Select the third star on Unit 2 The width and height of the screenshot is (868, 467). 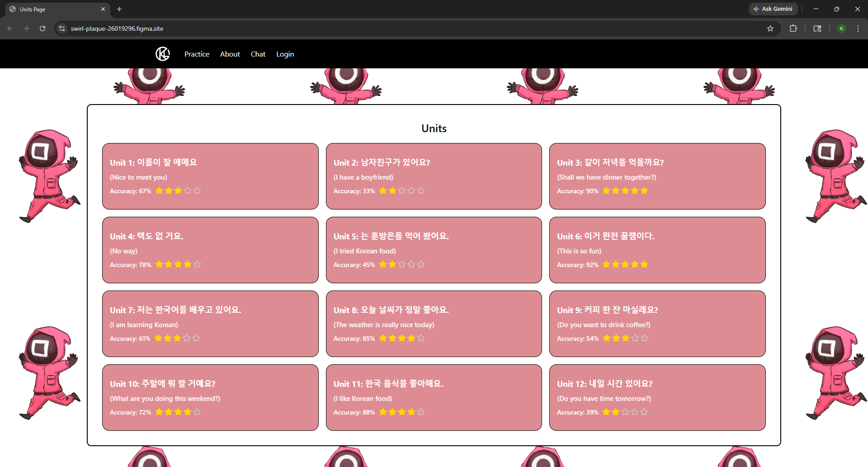pos(401,191)
